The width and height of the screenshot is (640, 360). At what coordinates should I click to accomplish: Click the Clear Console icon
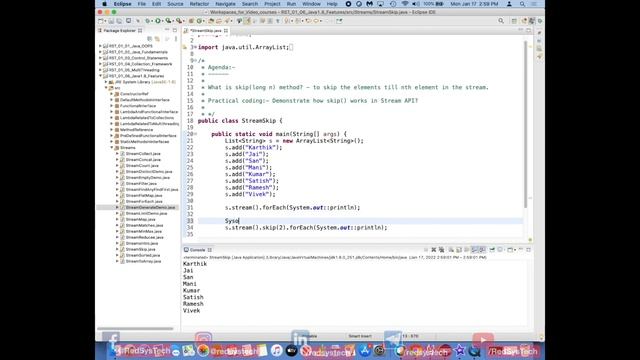click(451, 249)
